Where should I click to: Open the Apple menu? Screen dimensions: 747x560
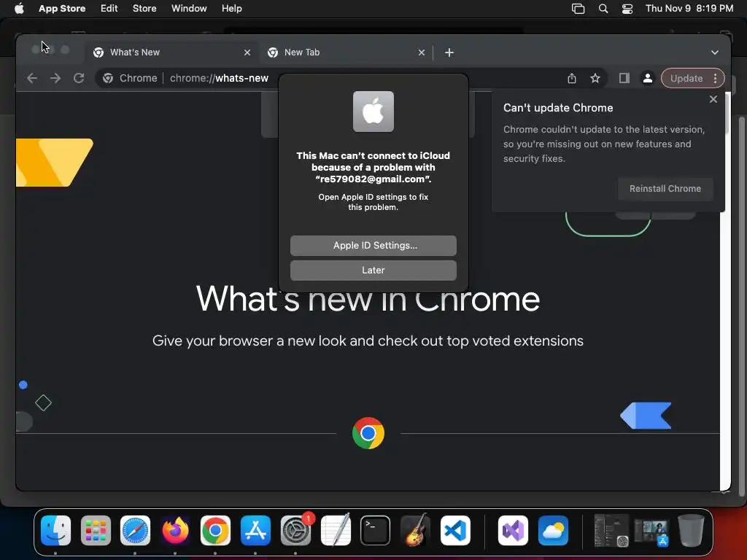19,8
